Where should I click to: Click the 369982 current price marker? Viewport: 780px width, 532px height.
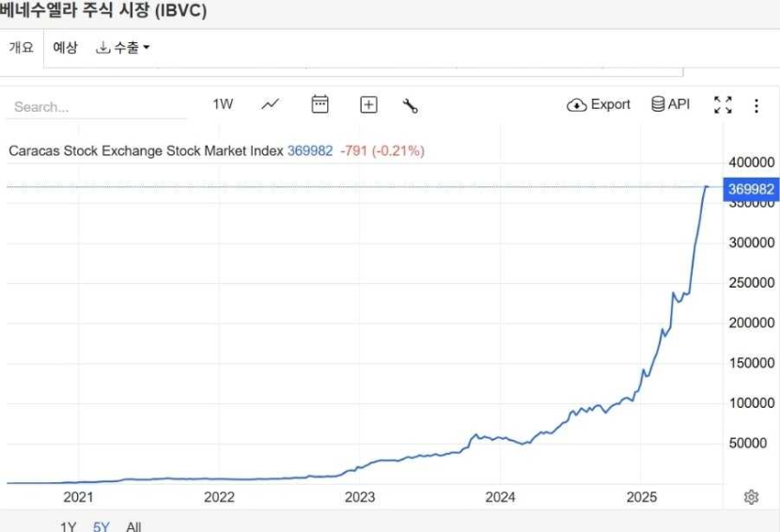click(x=751, y=189)
